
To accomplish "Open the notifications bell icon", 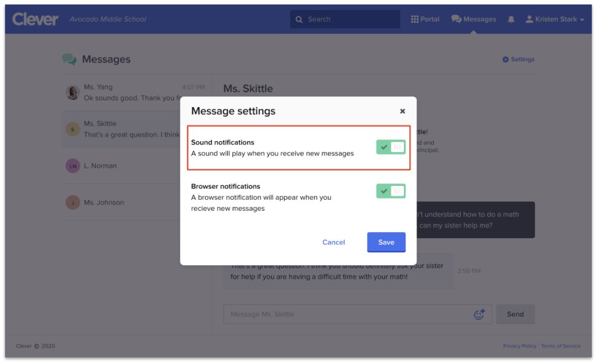I will point(511,19).
